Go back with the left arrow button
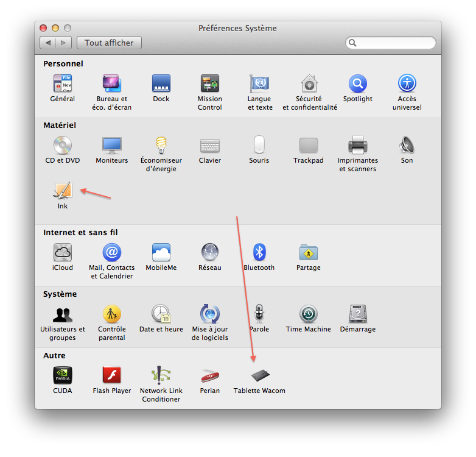The height and width of the screenshot is (457, 476). pyautogui.click(x=48, y=43)
